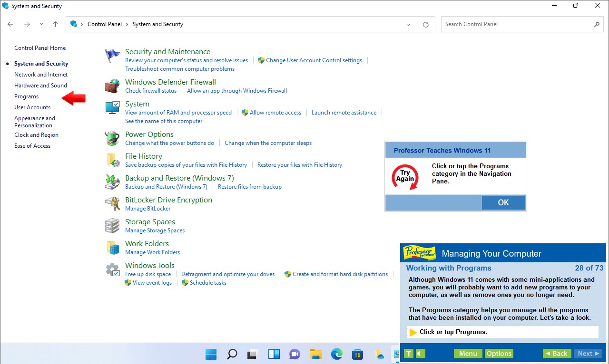The image size is (609, 364).
Task: Open the Security and Maintenance flag icon
Action: point(112,56)
